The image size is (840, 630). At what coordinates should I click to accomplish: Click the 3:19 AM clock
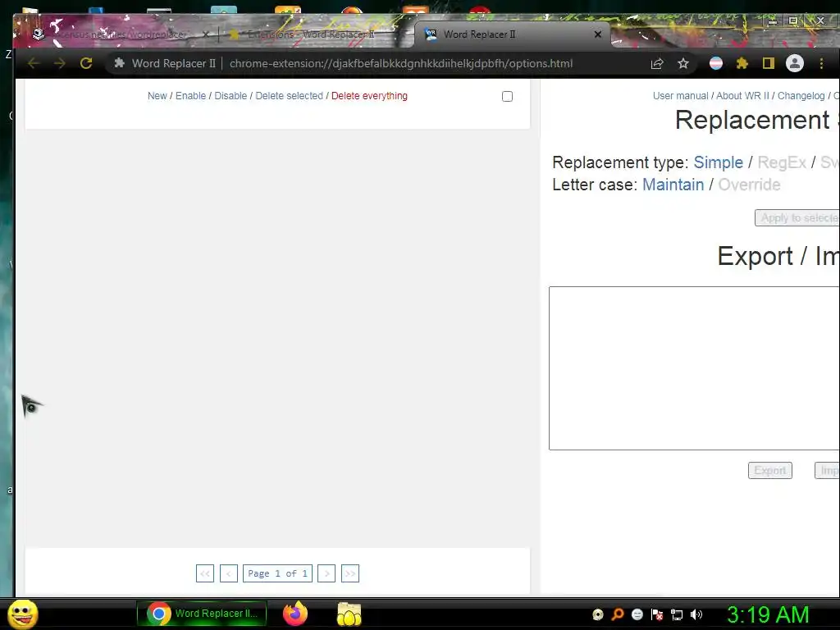coord(768,614)
